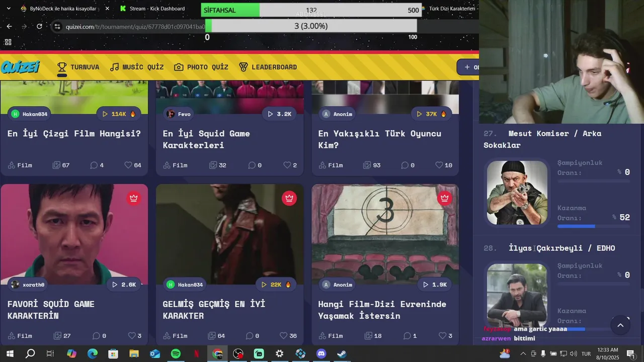Click the 2.6K play count badge

(124, 285)
